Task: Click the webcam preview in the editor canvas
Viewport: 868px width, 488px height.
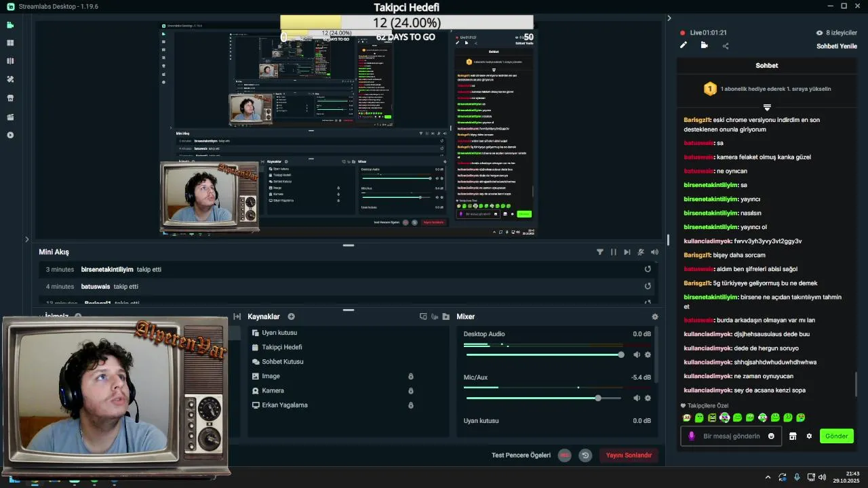Action: 210,197
